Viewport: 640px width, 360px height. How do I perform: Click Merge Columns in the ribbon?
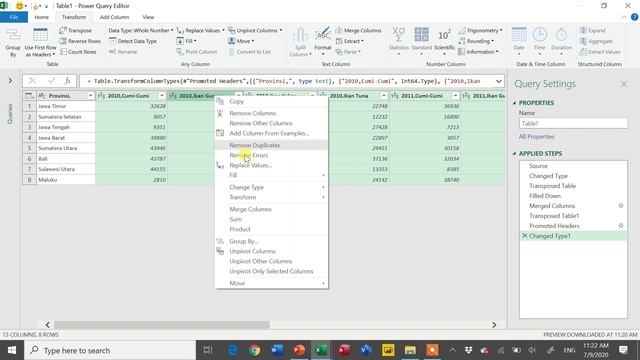tap(358, 31)
